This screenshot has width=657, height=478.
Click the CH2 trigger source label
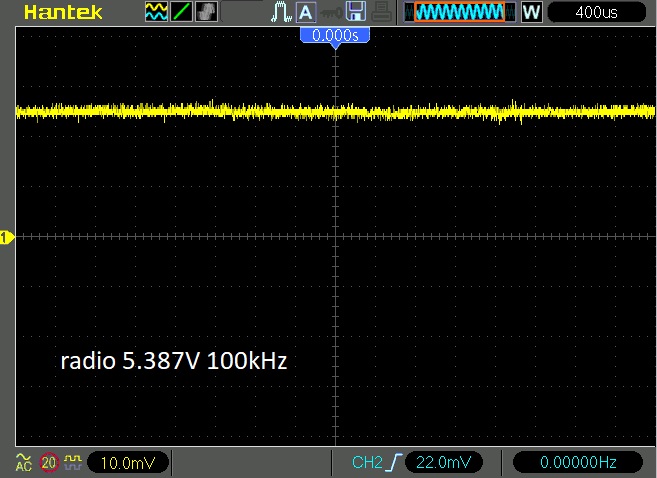click(367, 462)
